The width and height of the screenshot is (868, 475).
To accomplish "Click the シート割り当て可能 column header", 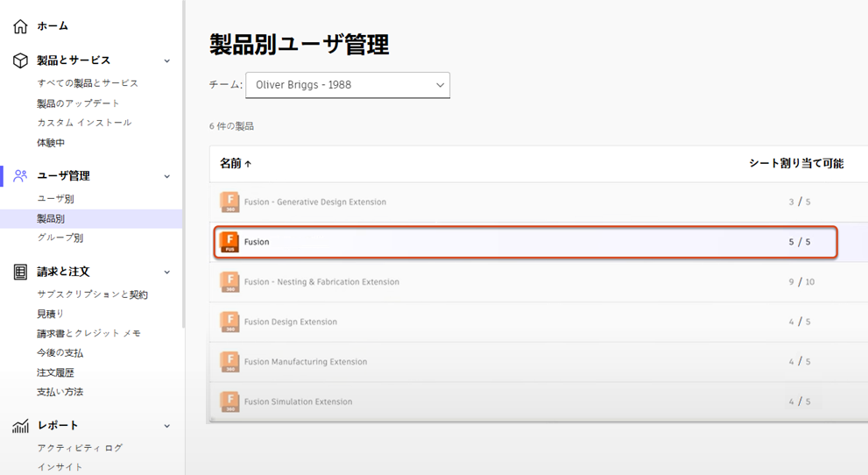I will coord(796,163).
